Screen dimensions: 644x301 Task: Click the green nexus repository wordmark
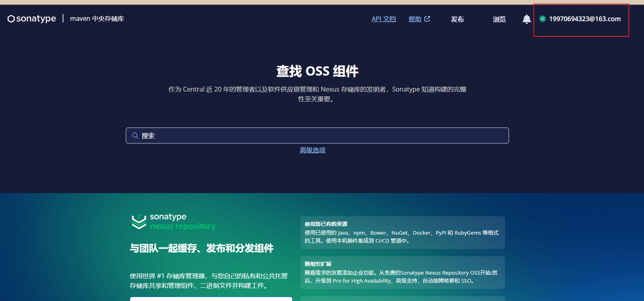pos(182,226)
